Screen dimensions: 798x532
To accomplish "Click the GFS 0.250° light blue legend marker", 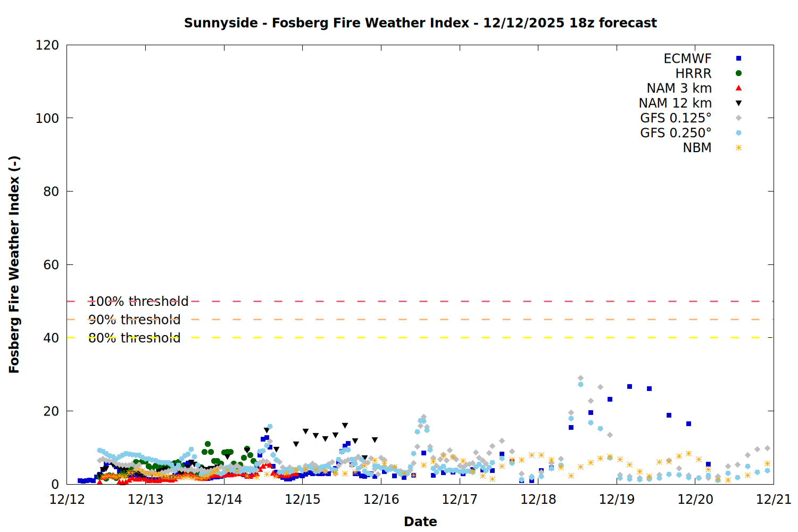I will tap(738, 133).
